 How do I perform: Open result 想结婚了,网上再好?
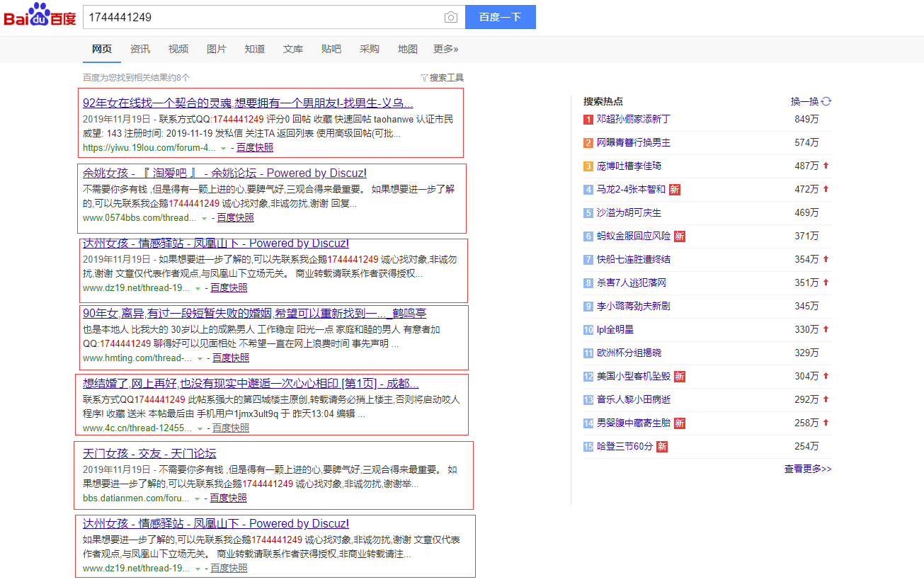click(251, 383)
